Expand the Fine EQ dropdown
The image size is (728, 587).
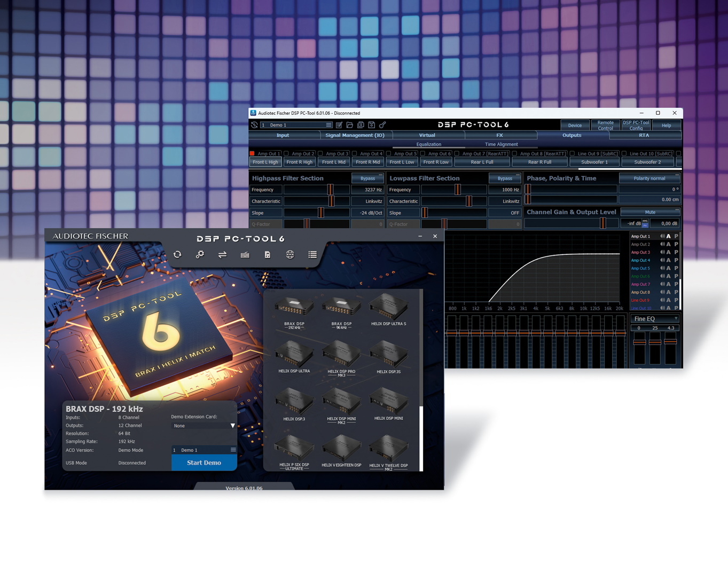(655, 319)
